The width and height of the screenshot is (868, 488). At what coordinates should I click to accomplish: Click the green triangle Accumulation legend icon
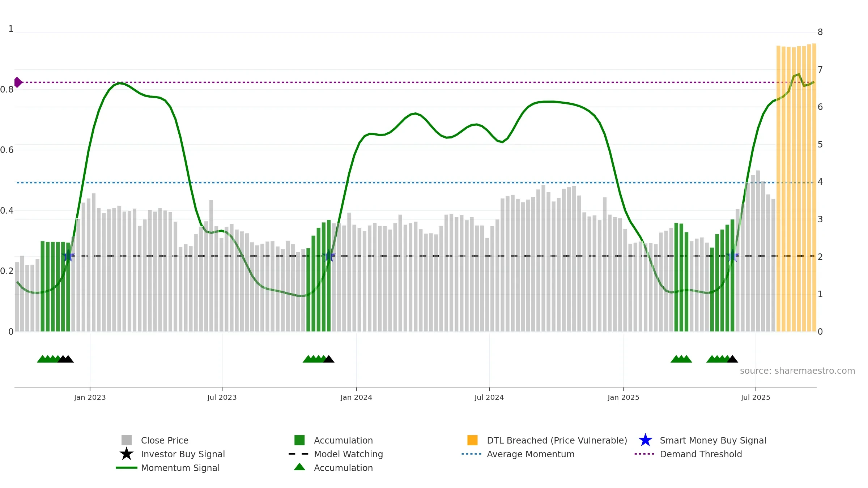click(299, 467)
